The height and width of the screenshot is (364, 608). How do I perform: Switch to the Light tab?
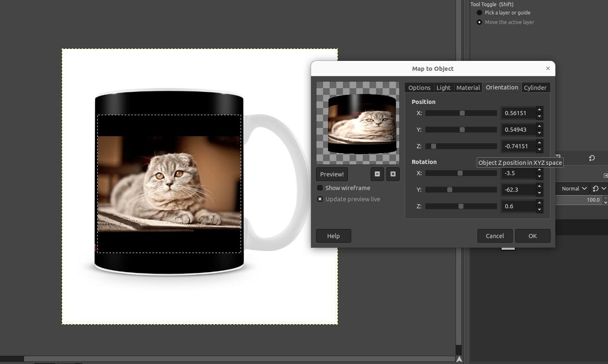pos(443,88)
